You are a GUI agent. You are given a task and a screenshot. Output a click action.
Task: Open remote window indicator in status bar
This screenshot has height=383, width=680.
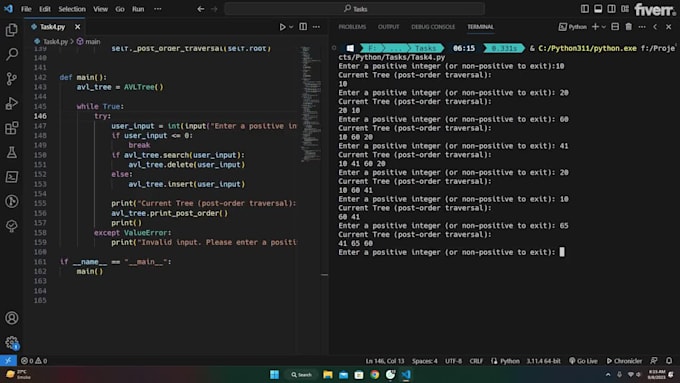(x=8, y=360)
